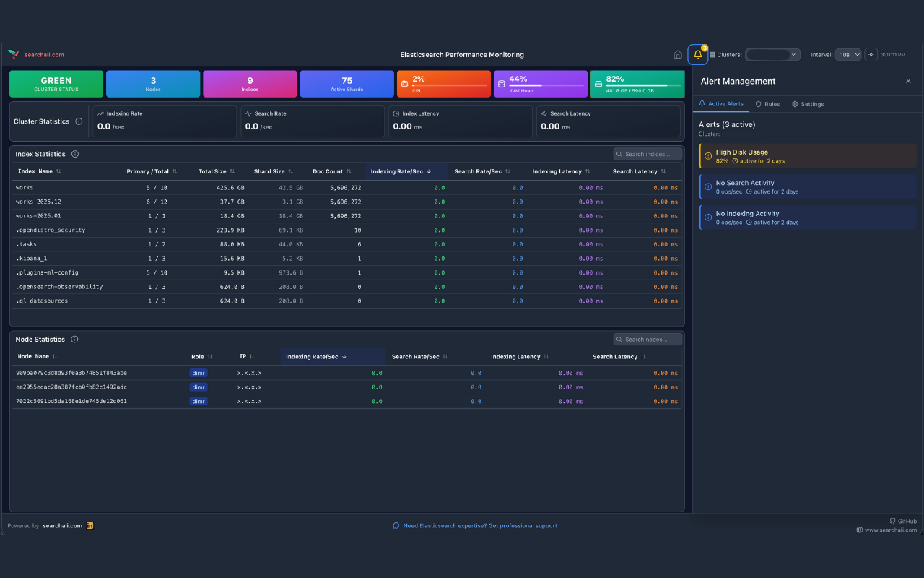Click the Clusters stacked-disks icon
This screenshot has height=578, width=924.
point(713,54)
